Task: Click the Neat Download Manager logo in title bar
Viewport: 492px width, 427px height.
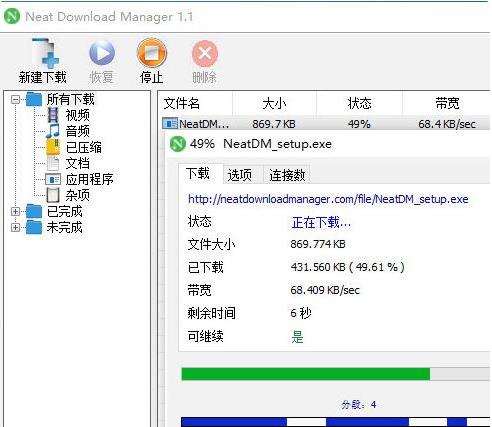Action: (x=12, y=17)
